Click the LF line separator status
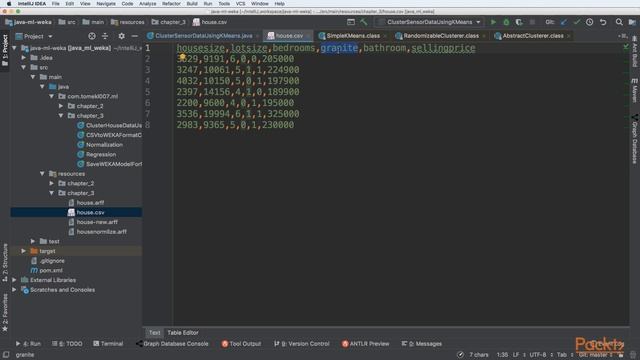 516,355
